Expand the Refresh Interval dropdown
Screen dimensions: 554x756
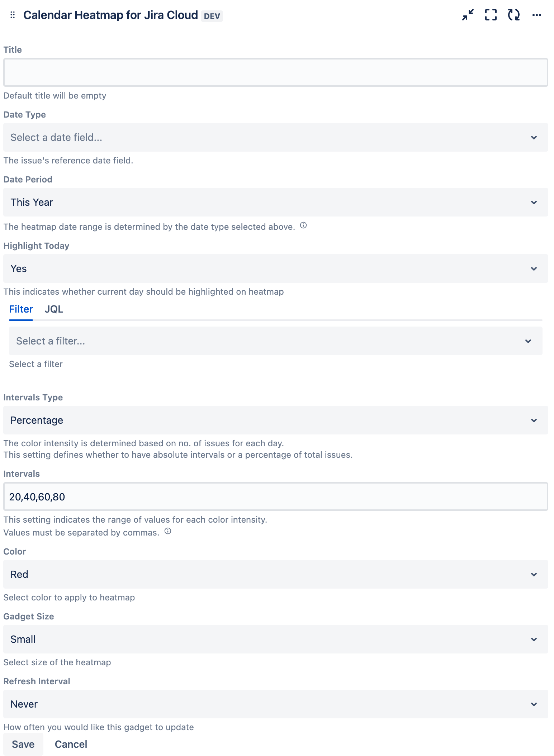275,704
